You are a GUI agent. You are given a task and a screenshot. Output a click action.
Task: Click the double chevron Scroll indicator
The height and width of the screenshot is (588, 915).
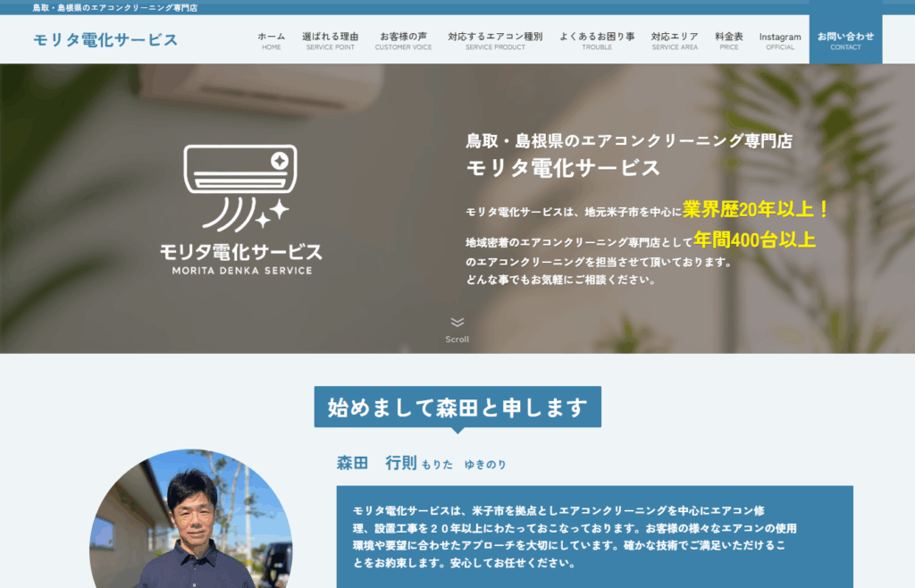[x=457, y=323]
